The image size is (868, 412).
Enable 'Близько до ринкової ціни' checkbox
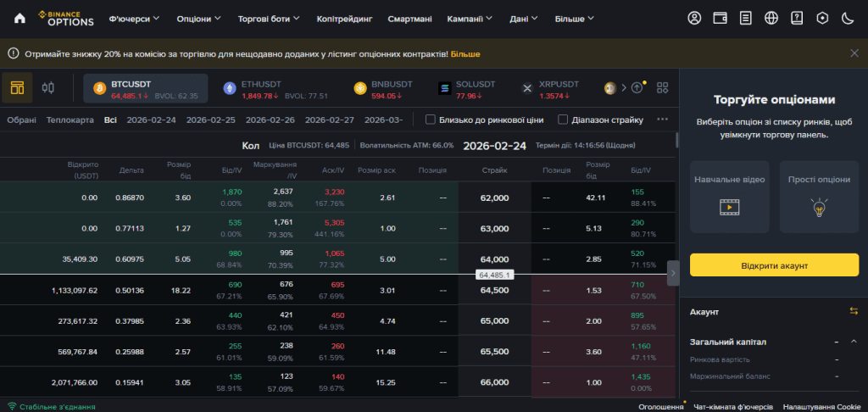click(x=430, y=120)
